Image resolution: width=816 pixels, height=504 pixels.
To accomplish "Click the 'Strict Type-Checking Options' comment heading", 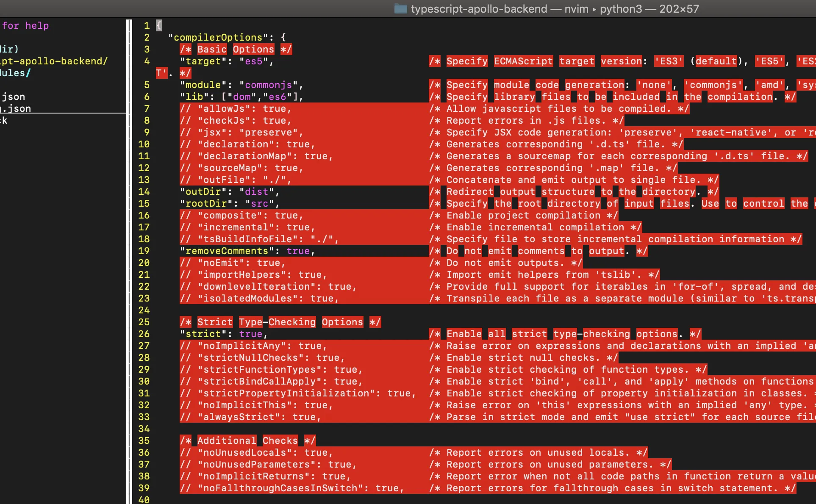I will [x=280, y=322].
